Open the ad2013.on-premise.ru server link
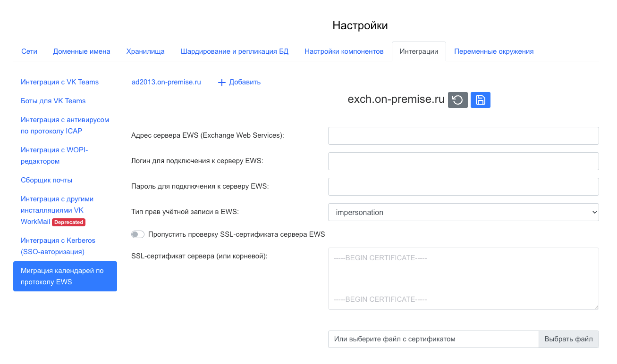617x364 pixels. (x=166, y=82)
